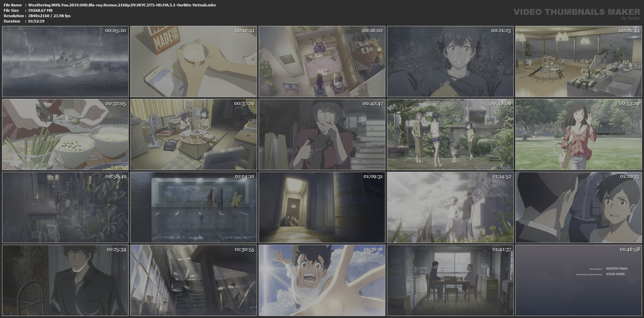Select the thumbnail at 00:05:20 showing ship in storm

pyautogui.click(x=65, y=62)
